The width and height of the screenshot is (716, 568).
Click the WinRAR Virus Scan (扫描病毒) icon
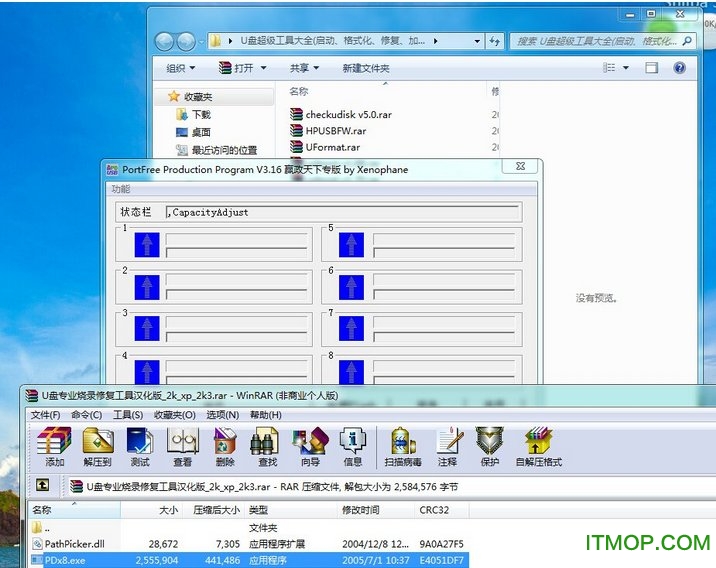(403, 447)
